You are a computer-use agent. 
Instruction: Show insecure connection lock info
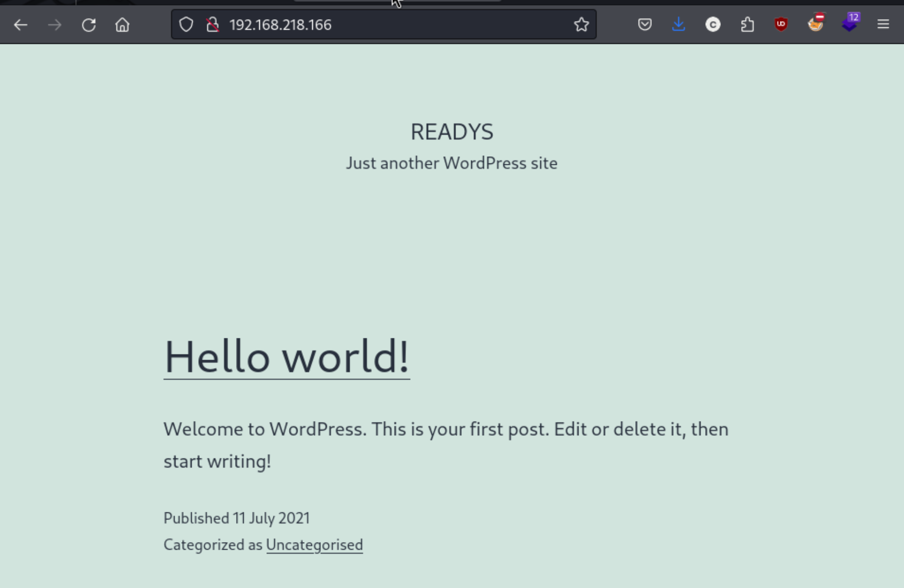tap(213, 24)
